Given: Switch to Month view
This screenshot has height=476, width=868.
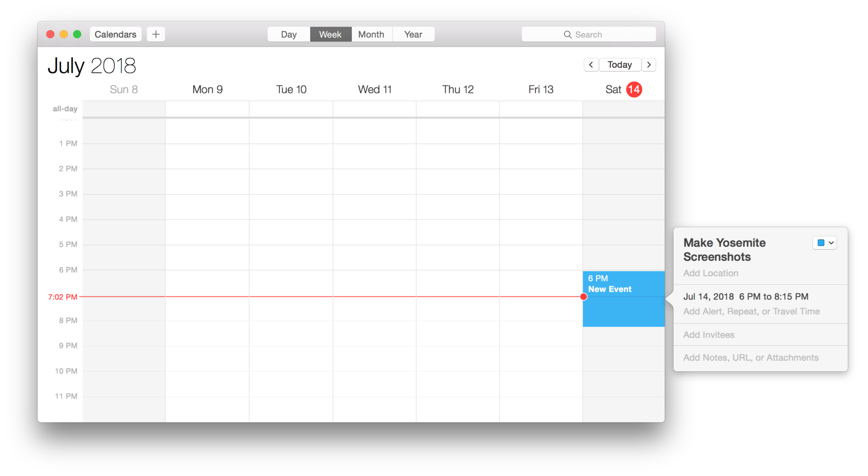Looking at the screenshot, I should click(371, 34).
